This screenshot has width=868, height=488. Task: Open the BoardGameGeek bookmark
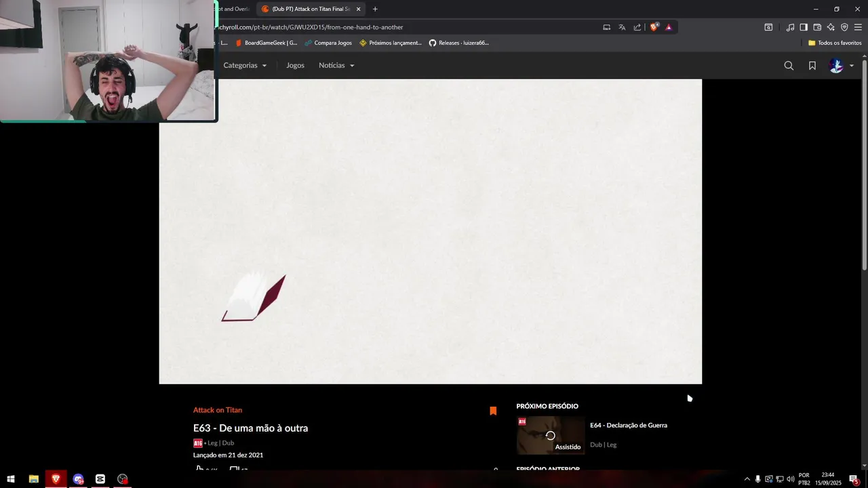tap(267, 43)
